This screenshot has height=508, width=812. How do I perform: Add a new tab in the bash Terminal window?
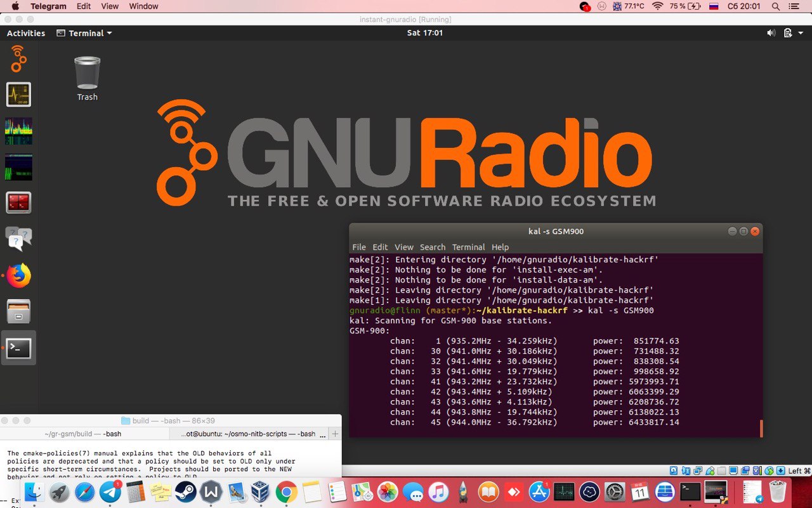click(335, 434)
